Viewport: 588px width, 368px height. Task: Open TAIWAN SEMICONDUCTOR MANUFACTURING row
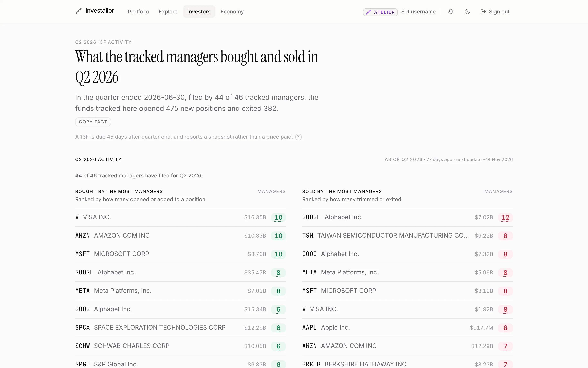(408, 236)
